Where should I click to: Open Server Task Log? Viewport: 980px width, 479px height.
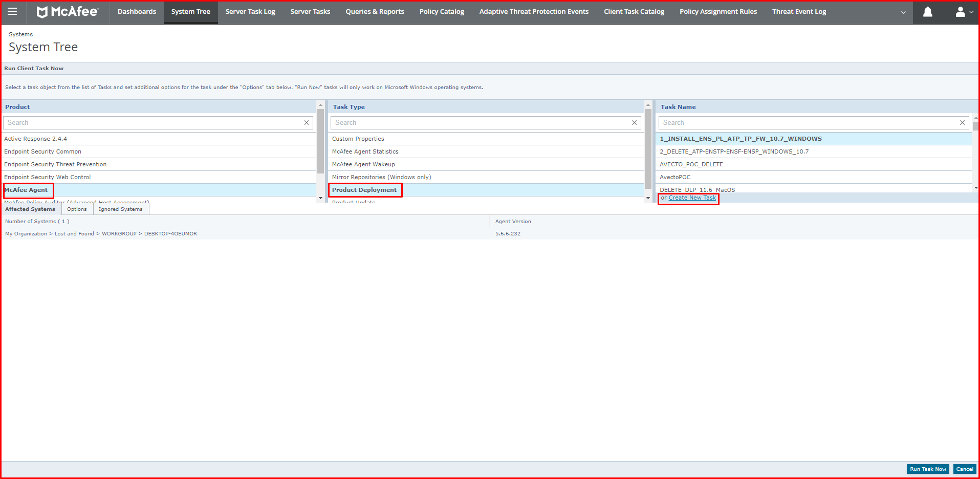click(x=250, y=12)
